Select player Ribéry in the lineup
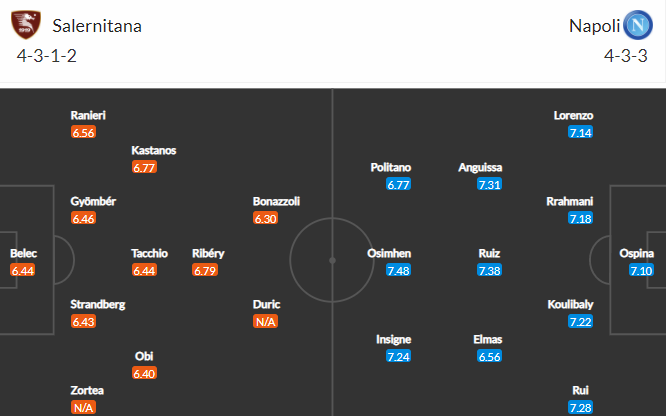666x416 pixels. pos(208,253)
